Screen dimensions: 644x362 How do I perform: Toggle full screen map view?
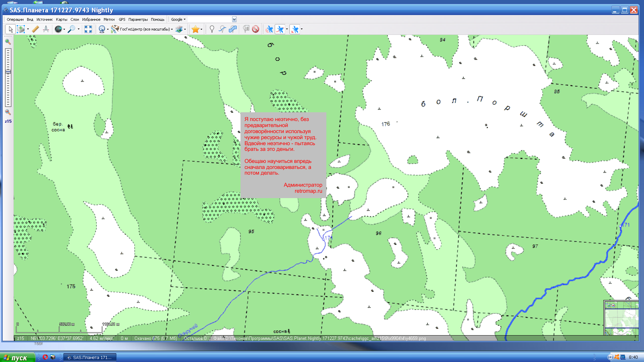point(88,29)
